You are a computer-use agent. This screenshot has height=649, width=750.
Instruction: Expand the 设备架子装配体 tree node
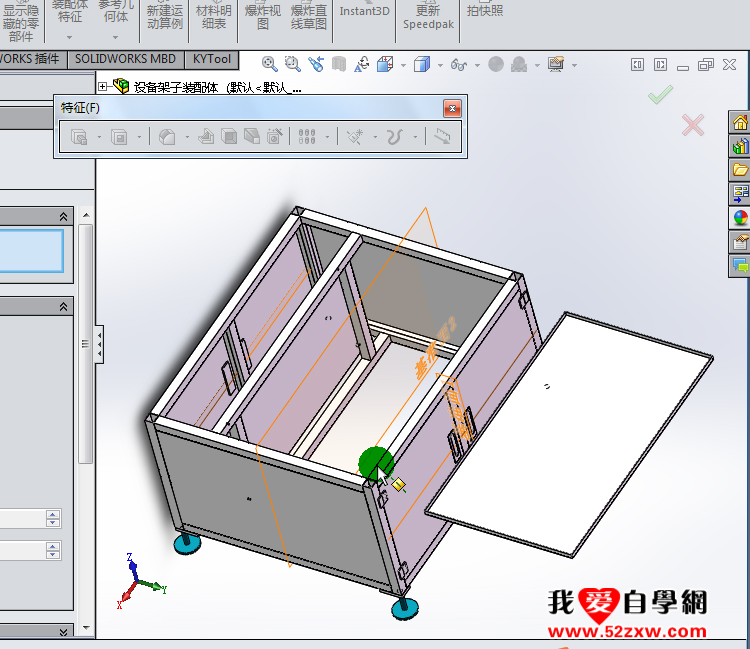point(103,86)
